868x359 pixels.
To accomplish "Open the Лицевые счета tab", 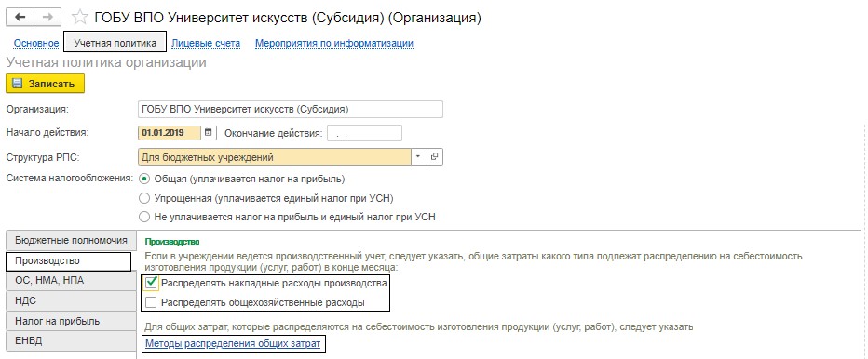I will click(206, 43).
